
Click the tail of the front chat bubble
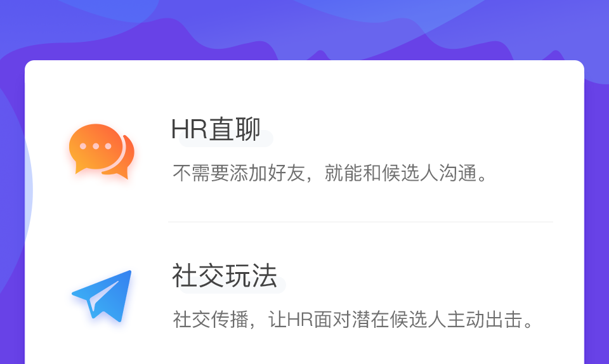tap(81, 169)
